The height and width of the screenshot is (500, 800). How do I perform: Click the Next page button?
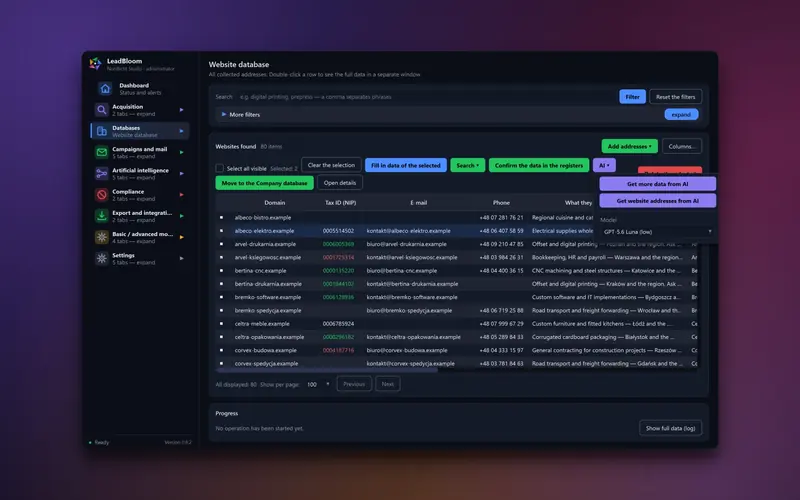pos(388,384)
